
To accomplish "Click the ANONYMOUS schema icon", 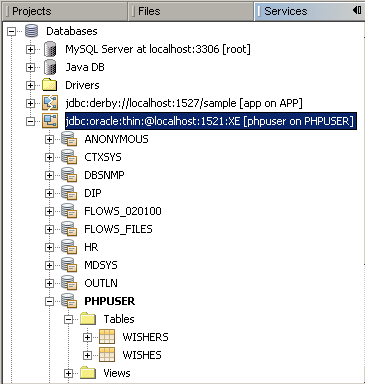I will point(69,139).
